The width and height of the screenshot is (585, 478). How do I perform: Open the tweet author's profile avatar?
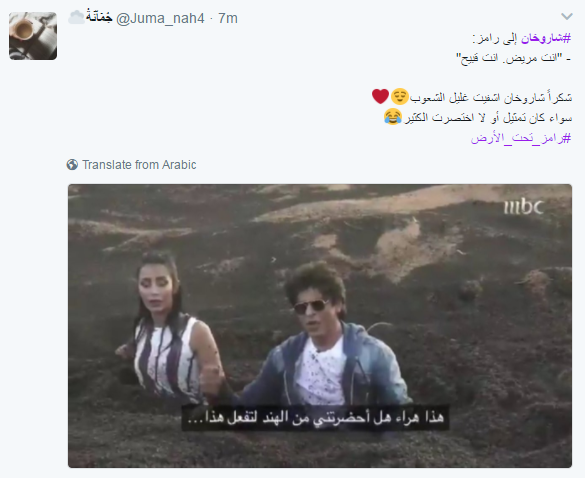point(33,36)
